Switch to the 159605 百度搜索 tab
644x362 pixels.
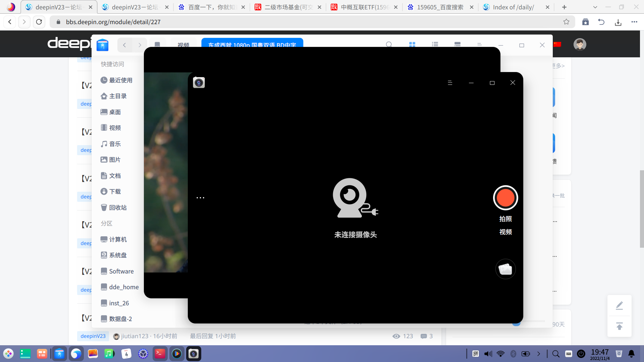click(440, 7)
